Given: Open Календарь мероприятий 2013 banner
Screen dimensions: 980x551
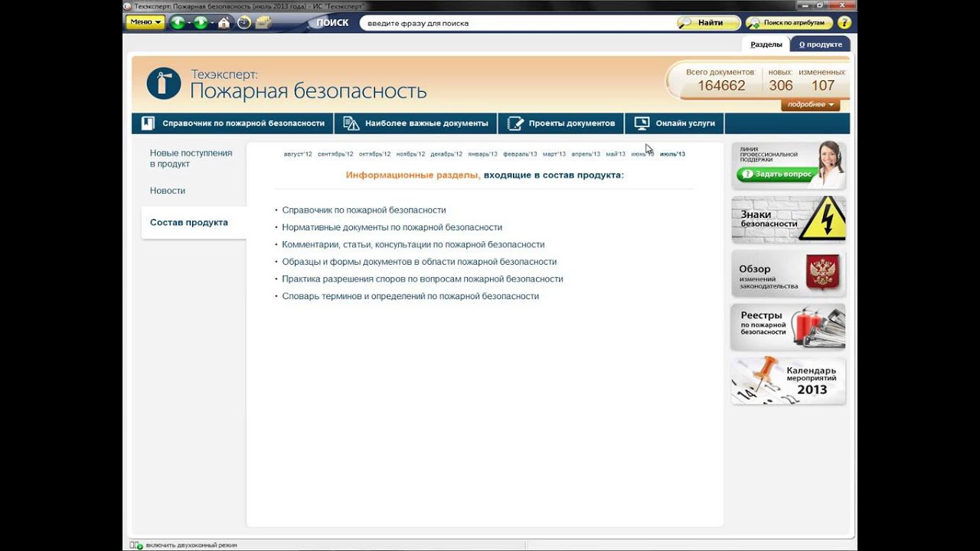Looking at the screenshot, I should point(789,380).
